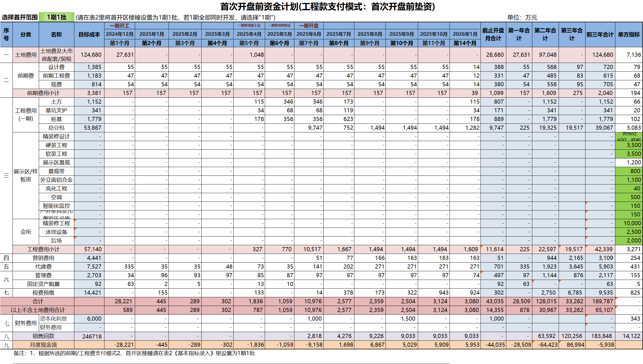This screenshot has width=643, height=364.
Task: Click total three-year value 189,787
Action: pos(600,301)
